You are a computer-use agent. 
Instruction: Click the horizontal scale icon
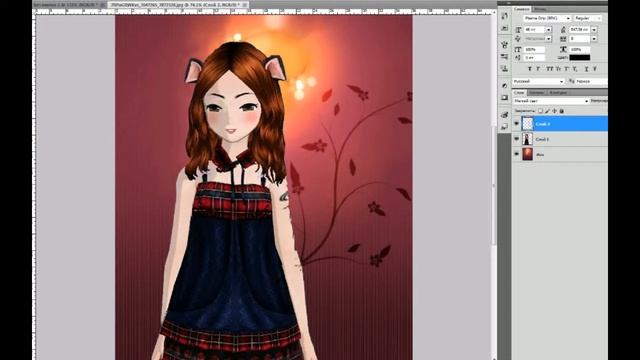pos(563,49)
